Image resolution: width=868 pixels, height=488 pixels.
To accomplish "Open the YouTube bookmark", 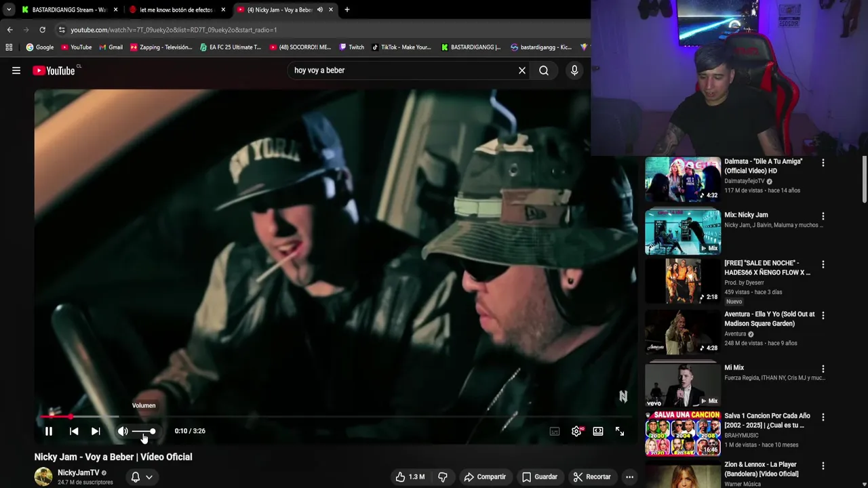I will click(x=76, y=47).
